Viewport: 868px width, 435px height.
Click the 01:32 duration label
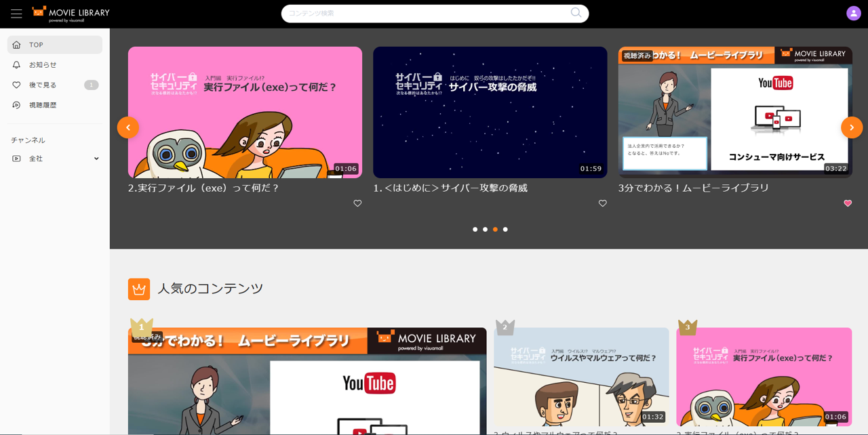point(653,417)
